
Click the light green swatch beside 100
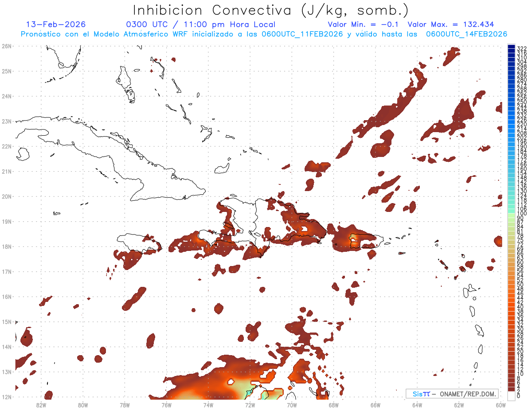[511, 215]
